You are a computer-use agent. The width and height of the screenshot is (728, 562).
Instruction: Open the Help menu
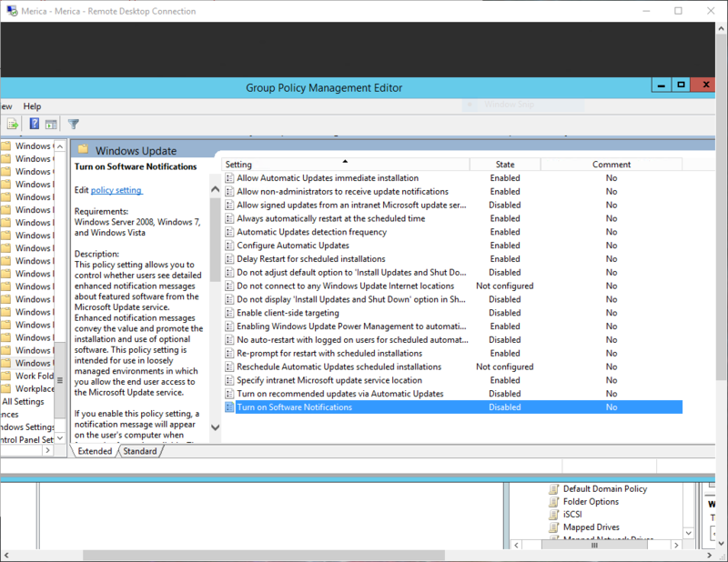(x=32, y=105)
